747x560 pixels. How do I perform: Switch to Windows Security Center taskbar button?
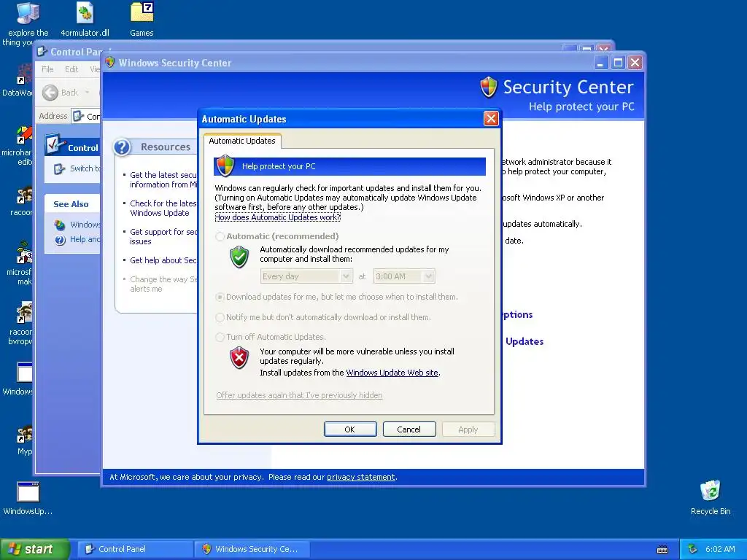pos(252,549)
